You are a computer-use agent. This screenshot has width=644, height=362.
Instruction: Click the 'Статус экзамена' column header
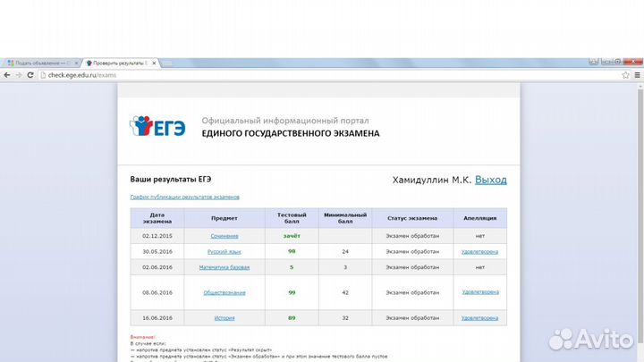coord(412,218)
